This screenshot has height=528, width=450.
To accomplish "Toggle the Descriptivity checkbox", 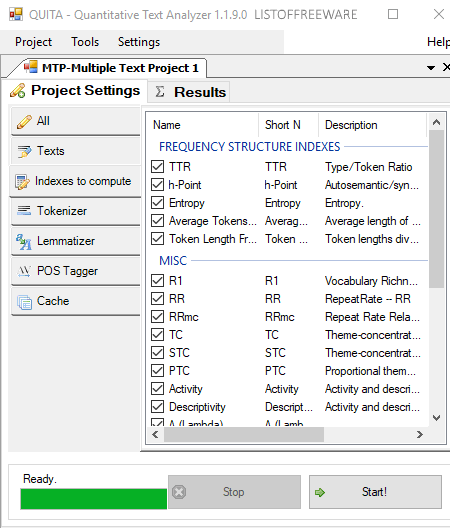I will click(x=158, y=406).
